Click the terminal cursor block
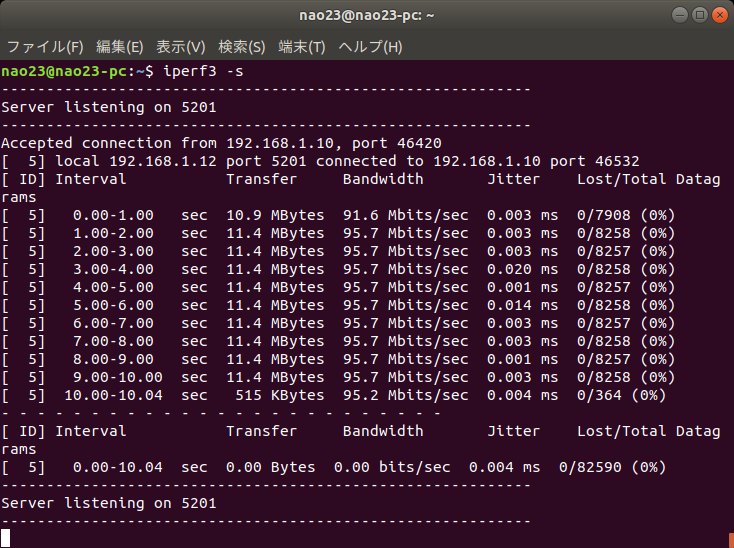Image resolution: width=734 pixels, height=548 pixels. coord(5,538)
